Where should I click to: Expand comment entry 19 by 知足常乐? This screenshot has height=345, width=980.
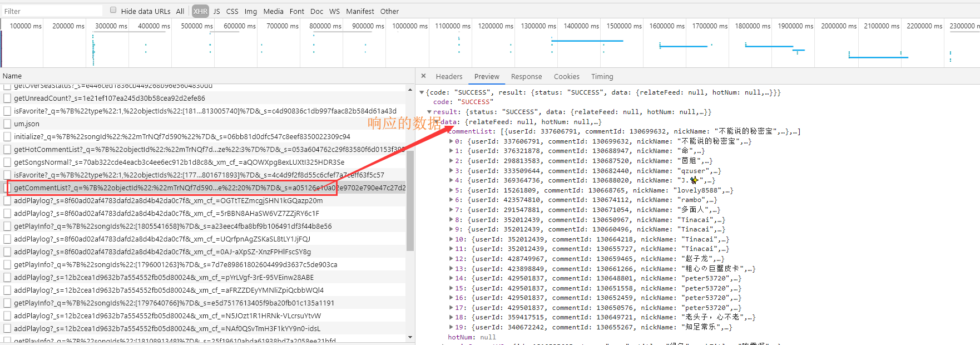pos(451,327)
